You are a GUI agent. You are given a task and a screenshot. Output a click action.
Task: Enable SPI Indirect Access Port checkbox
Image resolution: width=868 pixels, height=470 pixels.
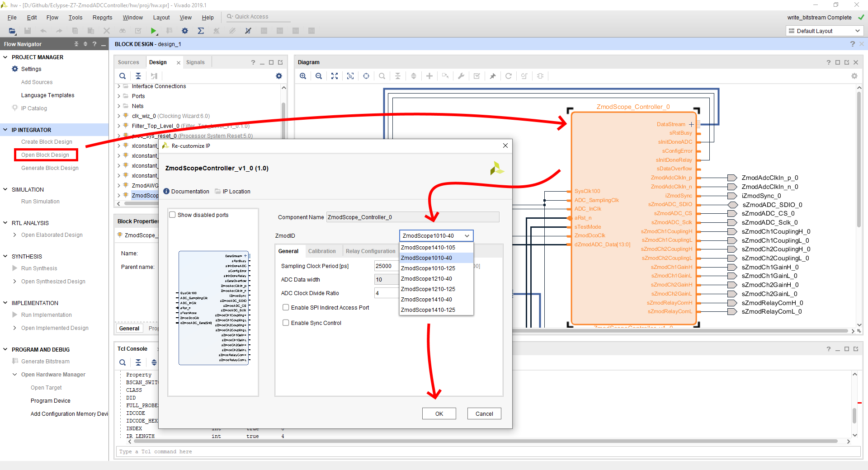coord(286,307)
